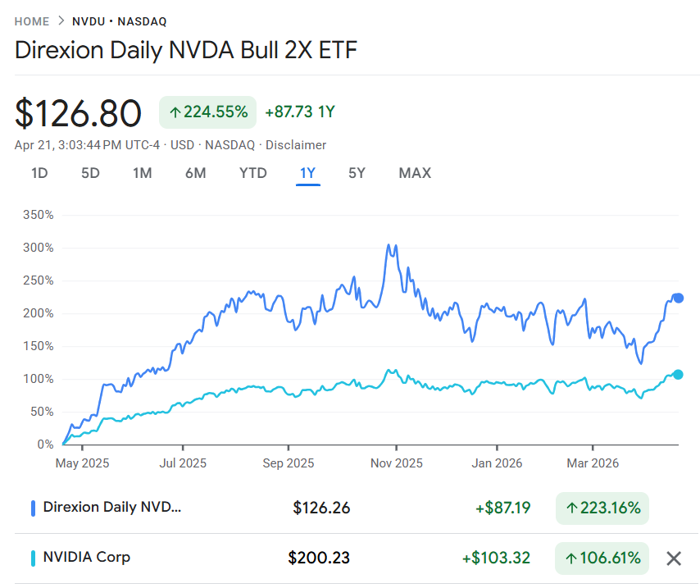Image resolution: width=700 pixels, height=588 pixels.
Task: Choose the 1M chart range
Action: (x=143, y=173)
